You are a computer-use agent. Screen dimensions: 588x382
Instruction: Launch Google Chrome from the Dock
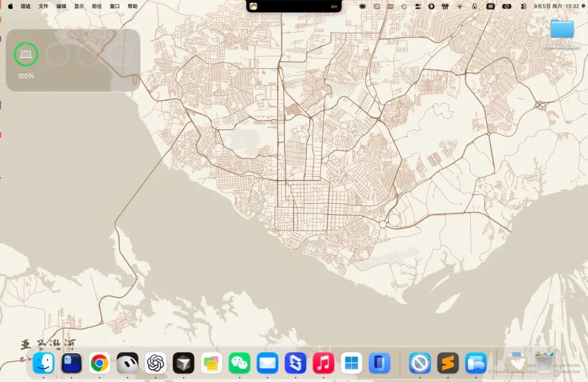tap(100, 363)
